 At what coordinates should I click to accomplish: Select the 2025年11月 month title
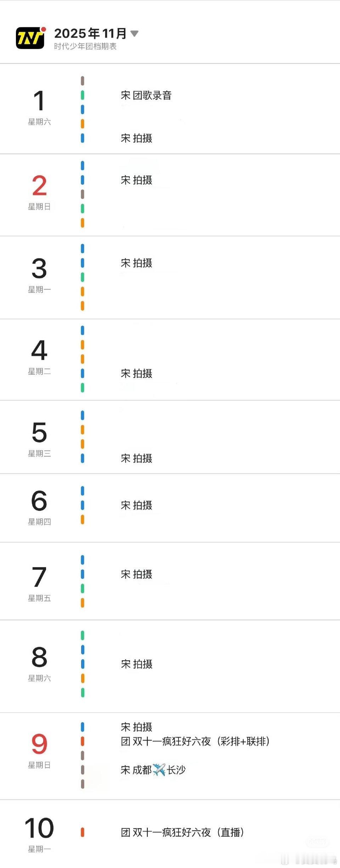pos(90,33)
